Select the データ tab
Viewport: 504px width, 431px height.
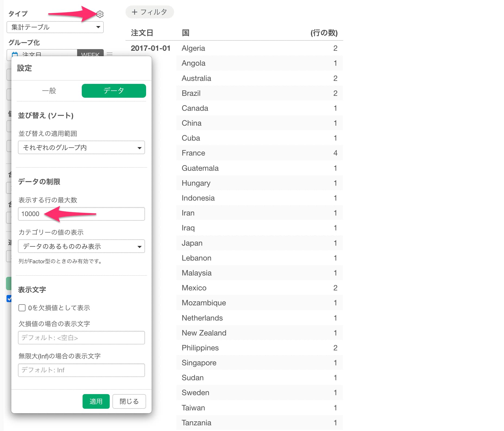point(114,91)
